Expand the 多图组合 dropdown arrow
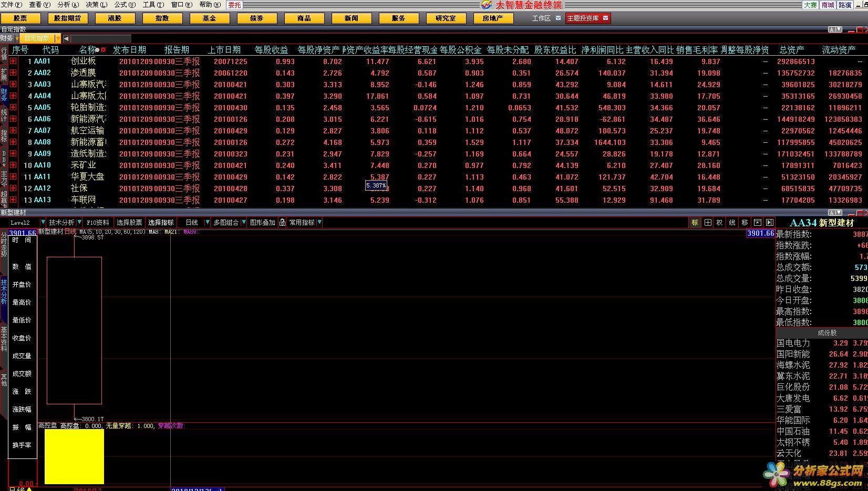868x491 pixels. [x=244, y=223]
